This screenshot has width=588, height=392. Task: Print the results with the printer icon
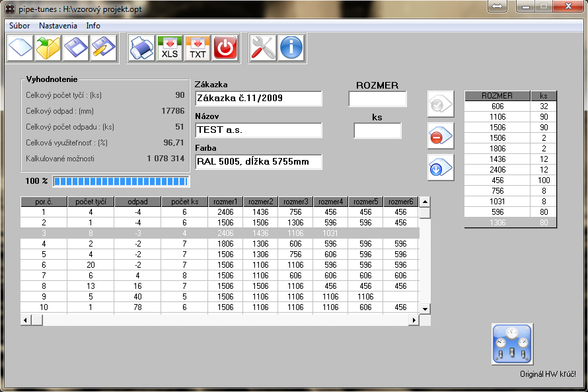[141, 48]
